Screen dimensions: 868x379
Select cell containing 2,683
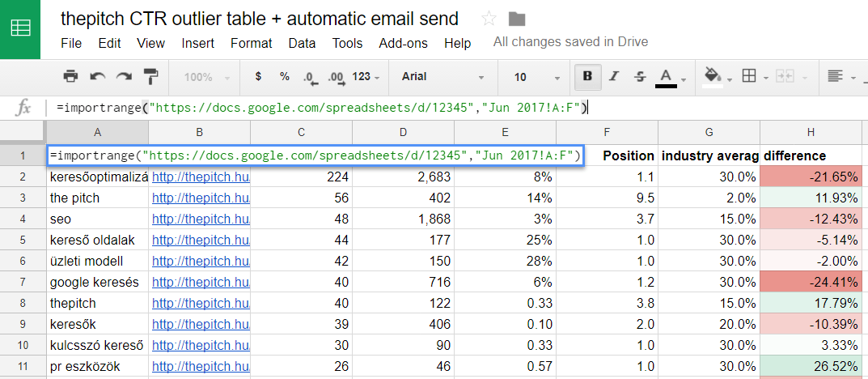(x=403, y=177)
